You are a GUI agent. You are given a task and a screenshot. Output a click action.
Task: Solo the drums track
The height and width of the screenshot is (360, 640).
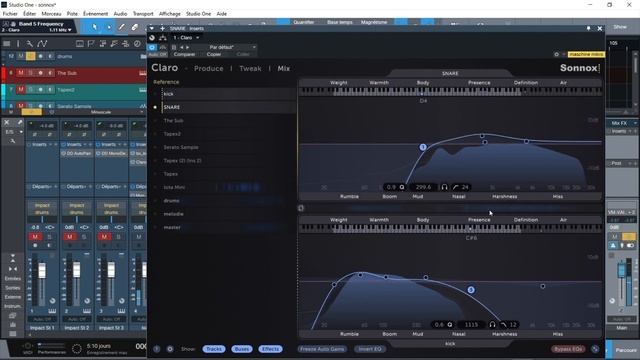31,56
